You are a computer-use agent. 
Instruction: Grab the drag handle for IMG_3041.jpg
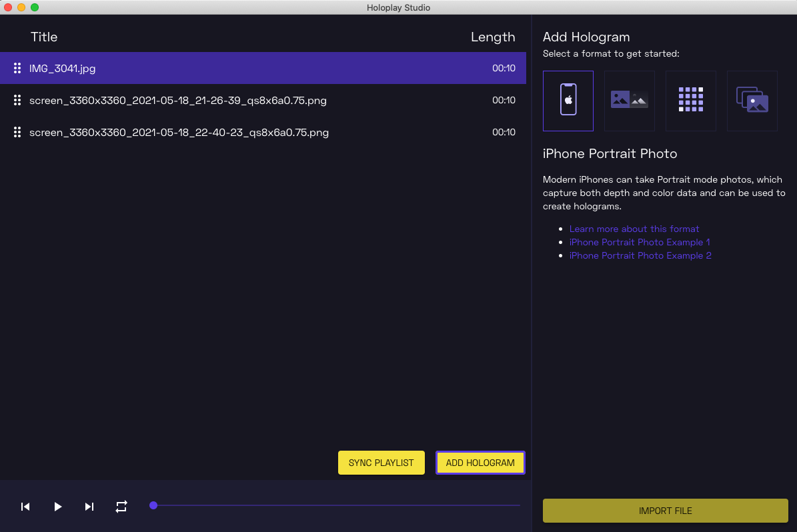click(17, 68)
